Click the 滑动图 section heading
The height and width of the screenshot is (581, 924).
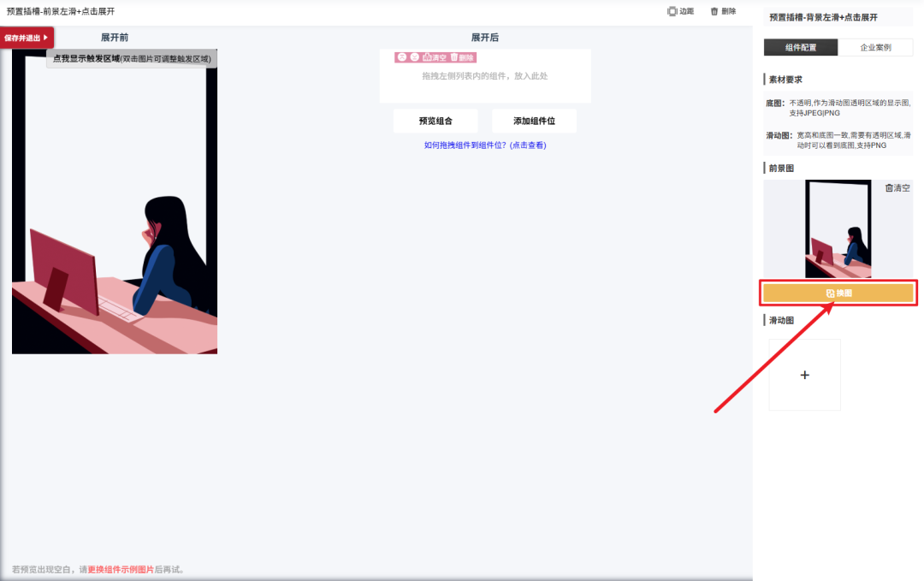781,320
